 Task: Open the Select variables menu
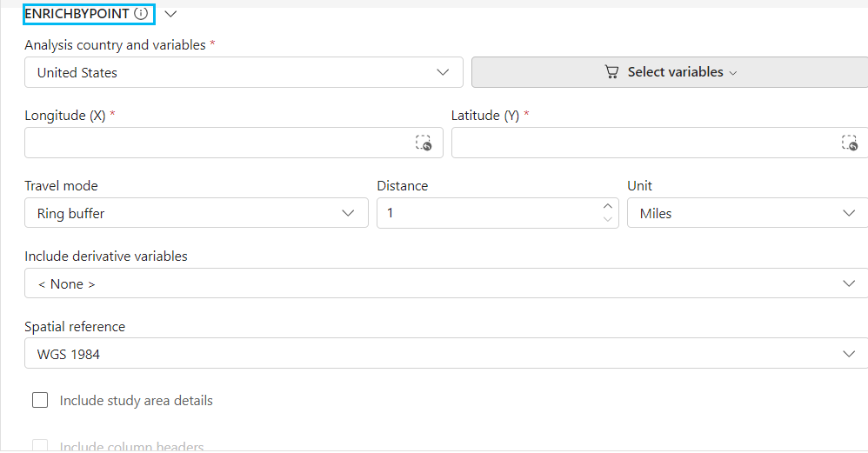coord(675,73)
